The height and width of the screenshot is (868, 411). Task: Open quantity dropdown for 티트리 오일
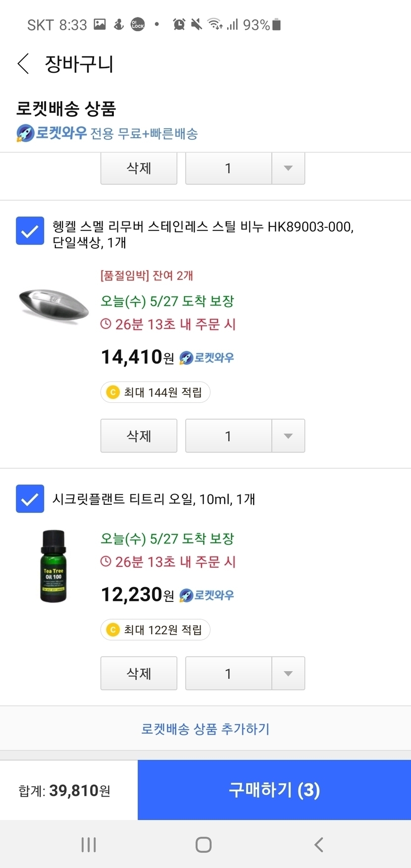pos(288,673)
